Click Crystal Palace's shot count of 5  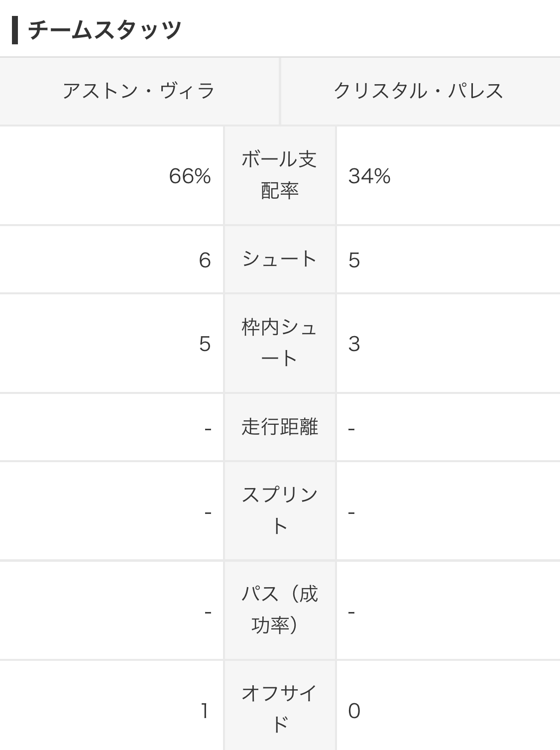pos(354,260)
